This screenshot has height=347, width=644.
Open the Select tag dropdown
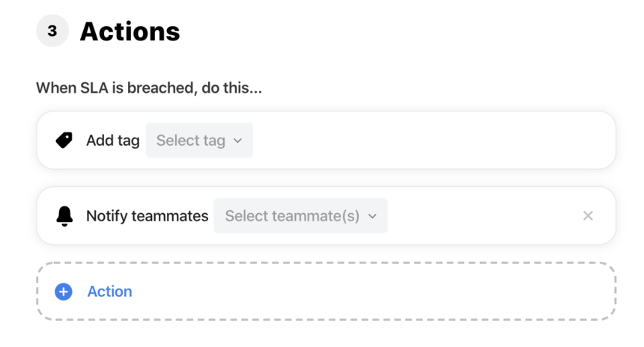(199, 141)
